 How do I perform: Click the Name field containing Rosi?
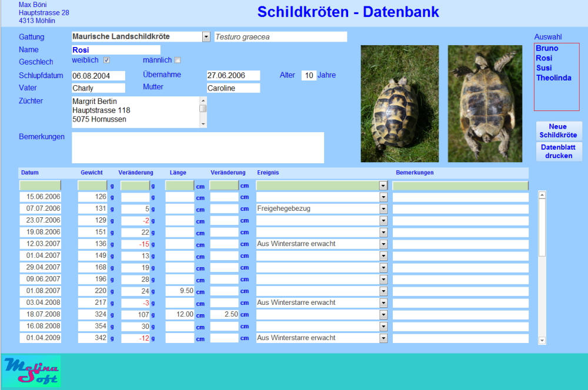tap(116, 50)
